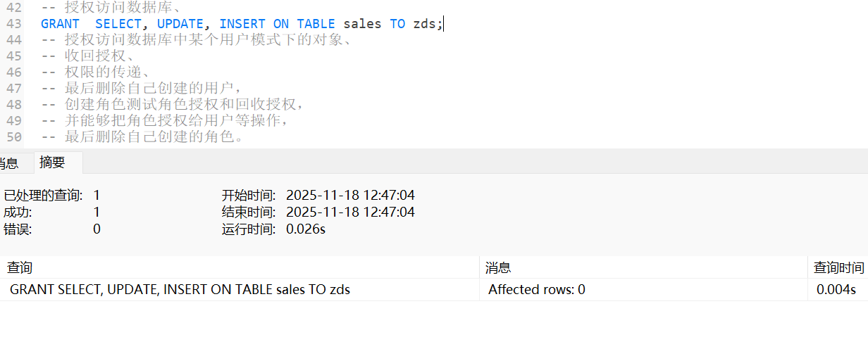Click the "Affected rows: 0" message cell
Viewport: 868px width, 356px height.
pyautogui.click(x=536, y=289)
